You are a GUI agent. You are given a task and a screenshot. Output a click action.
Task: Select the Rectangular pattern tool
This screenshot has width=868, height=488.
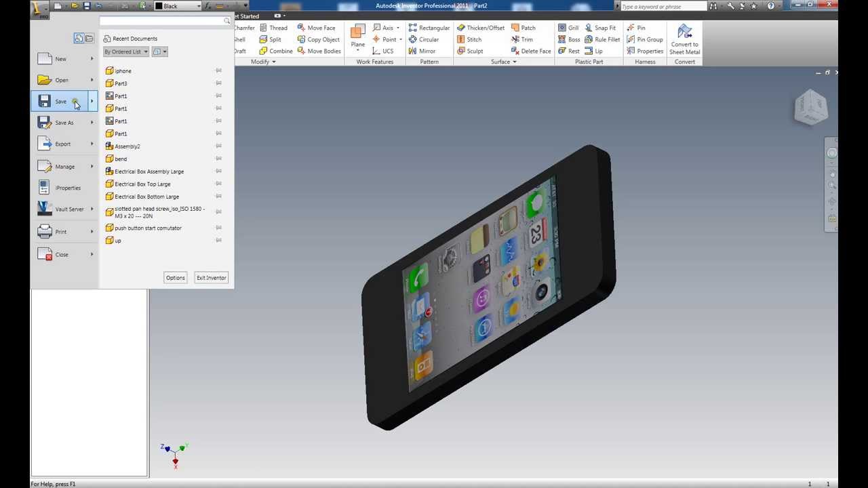(x=429, y=28)
